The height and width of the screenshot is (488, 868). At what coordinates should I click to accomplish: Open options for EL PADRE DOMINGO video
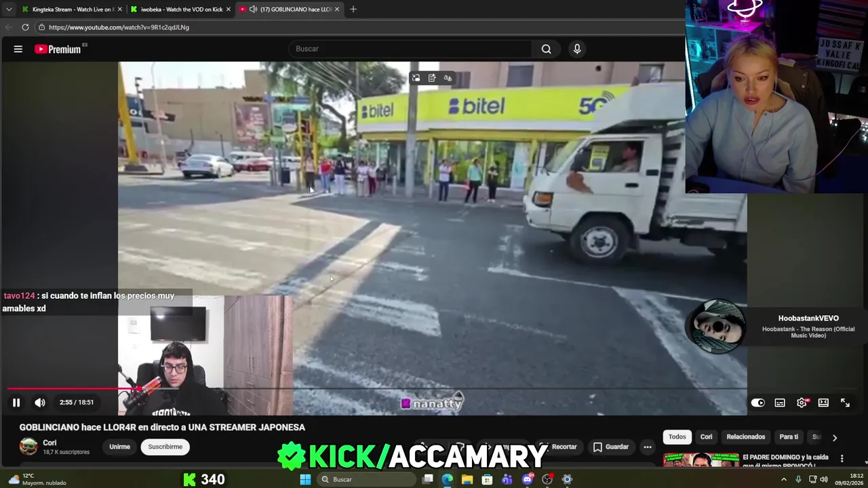coord(842,458)
